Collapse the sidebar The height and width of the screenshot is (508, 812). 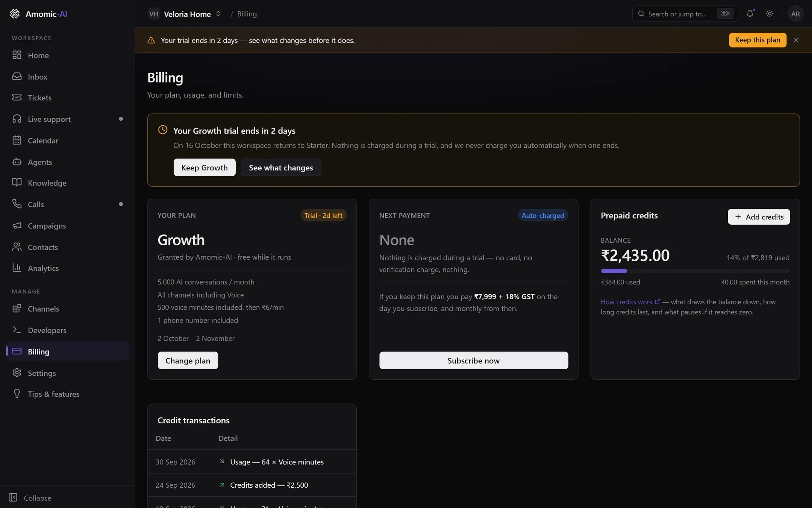pyautogui.click(x=30, y=498)
